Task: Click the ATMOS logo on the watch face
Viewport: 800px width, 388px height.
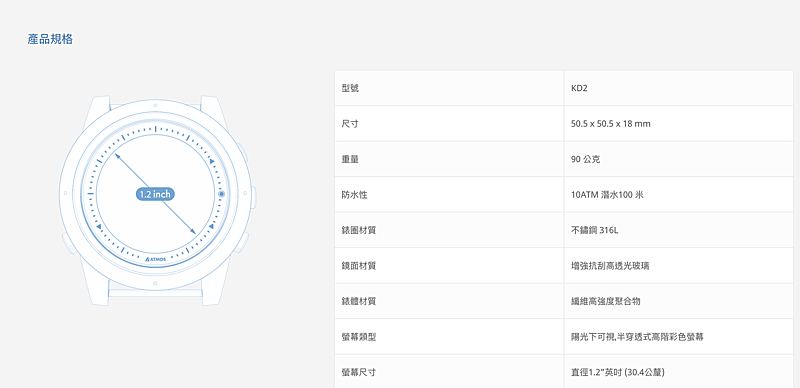Action: click(155, 259)
